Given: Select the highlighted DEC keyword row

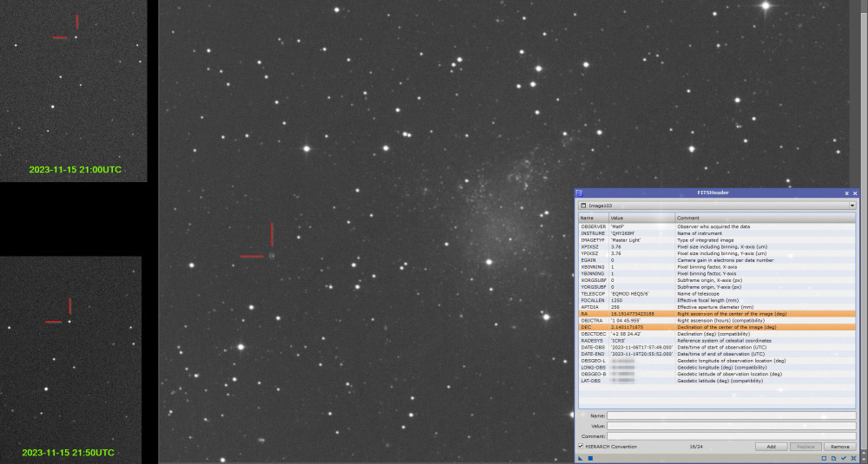Looking at the screenshot, I should pyautogui.click(x=717, y=327).
